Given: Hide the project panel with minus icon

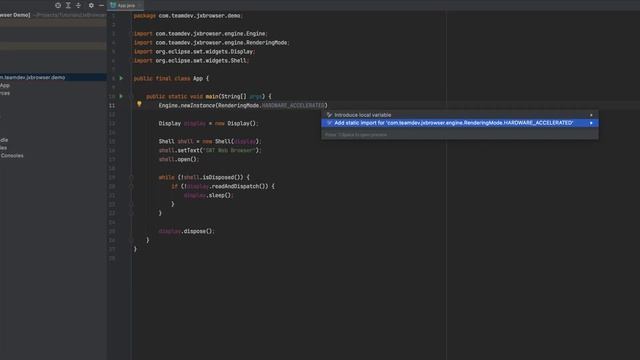Looking at the screenshot, I should 101,5.
